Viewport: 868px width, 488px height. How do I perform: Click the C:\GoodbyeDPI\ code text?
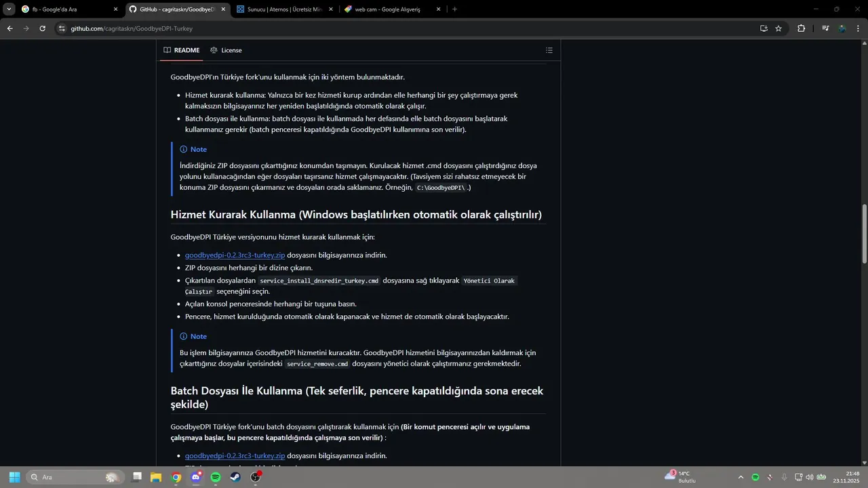pos(441,188)
